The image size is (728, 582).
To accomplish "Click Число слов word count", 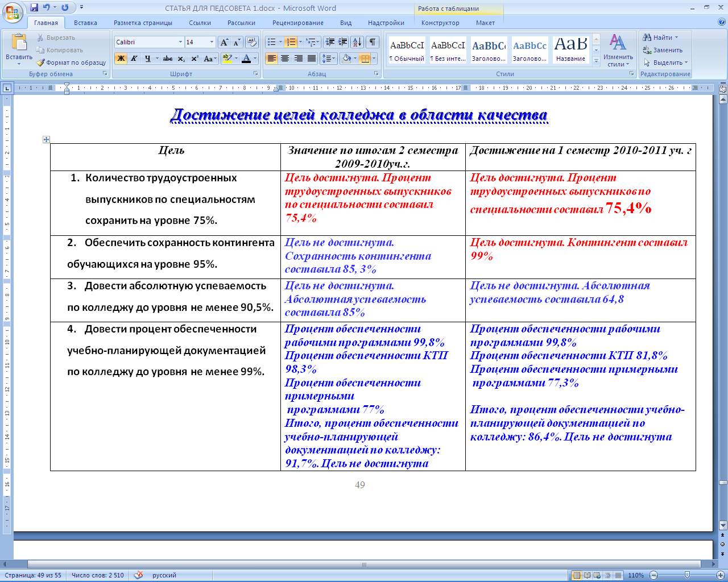I will pyautogui.click(x=98, y=575).
